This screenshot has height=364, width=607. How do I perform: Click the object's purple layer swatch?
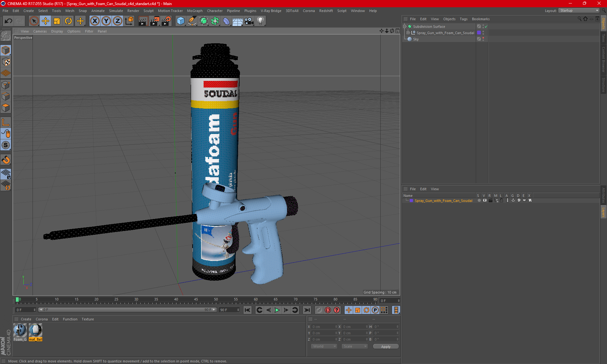coord(479,33)
